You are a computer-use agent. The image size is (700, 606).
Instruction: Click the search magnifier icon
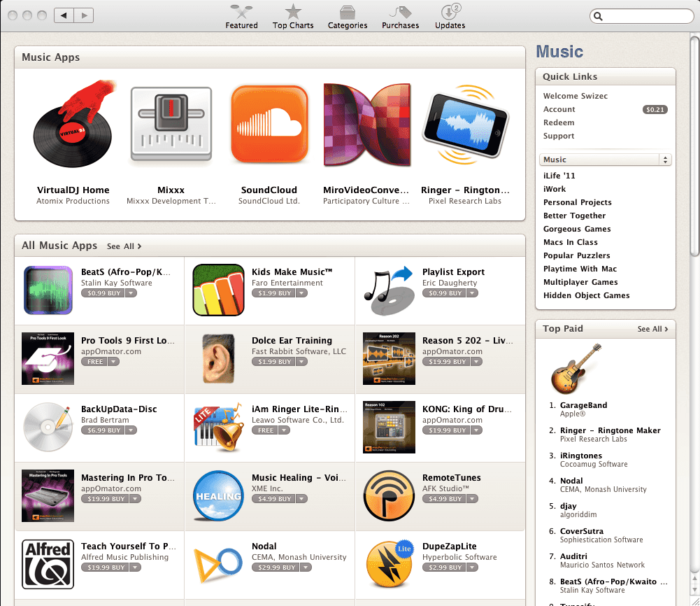(598, 17)
